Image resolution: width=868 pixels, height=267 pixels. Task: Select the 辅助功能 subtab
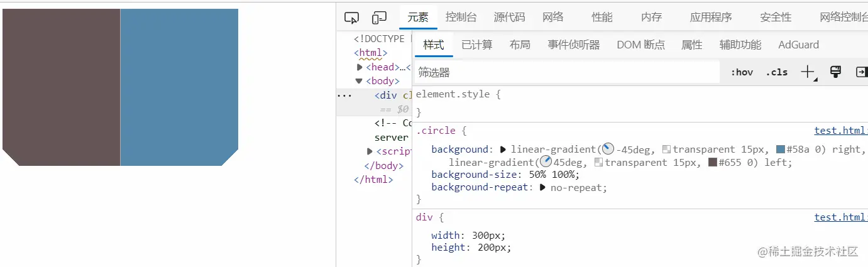tap(740, 45)
